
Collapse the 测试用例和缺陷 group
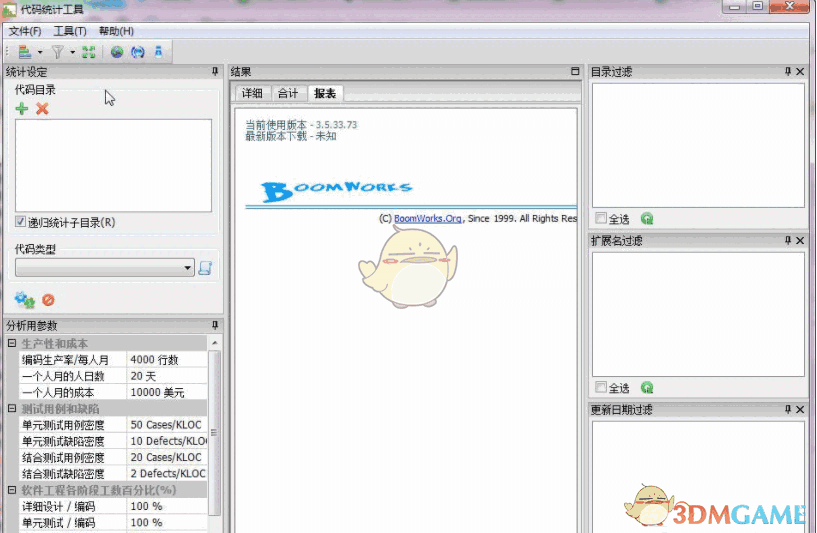(x=11, y=408)
